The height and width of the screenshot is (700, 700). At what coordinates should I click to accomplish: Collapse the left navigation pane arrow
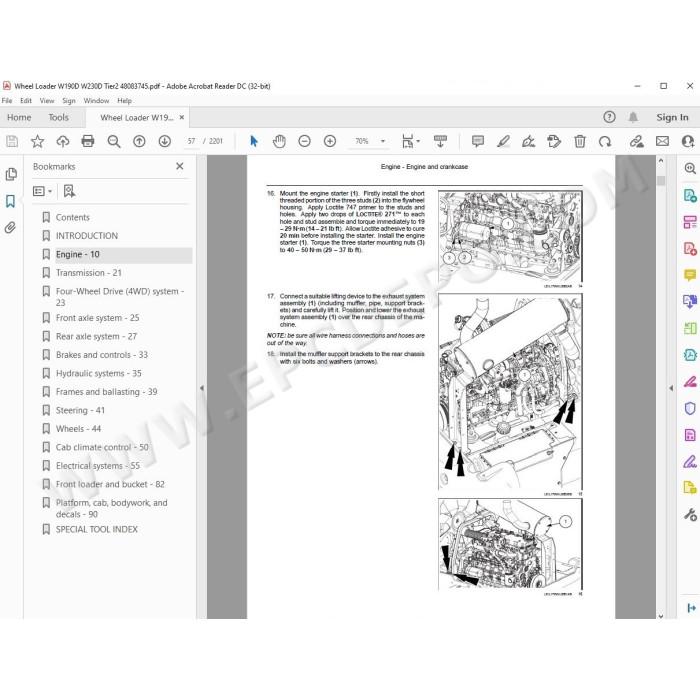[202, 388]
